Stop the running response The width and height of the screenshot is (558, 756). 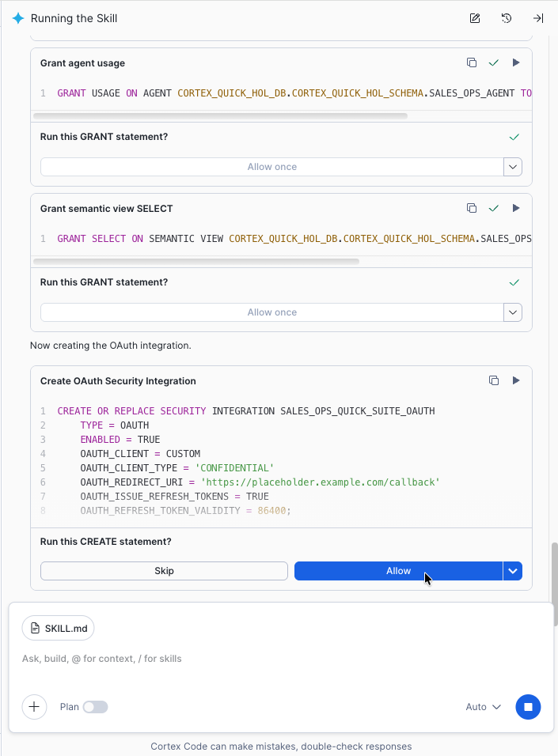(x=528, y=707)
